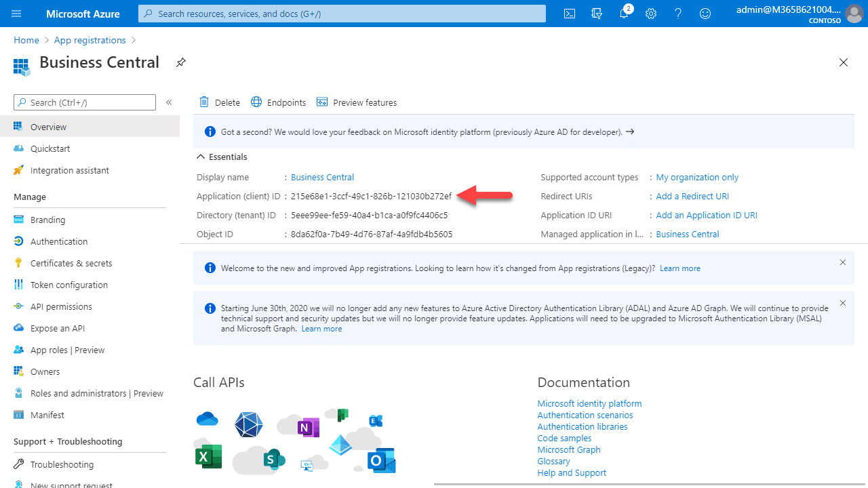Click the OneDrive cloud icon under Call APIs
868x488 pixels.
[207, 418]
